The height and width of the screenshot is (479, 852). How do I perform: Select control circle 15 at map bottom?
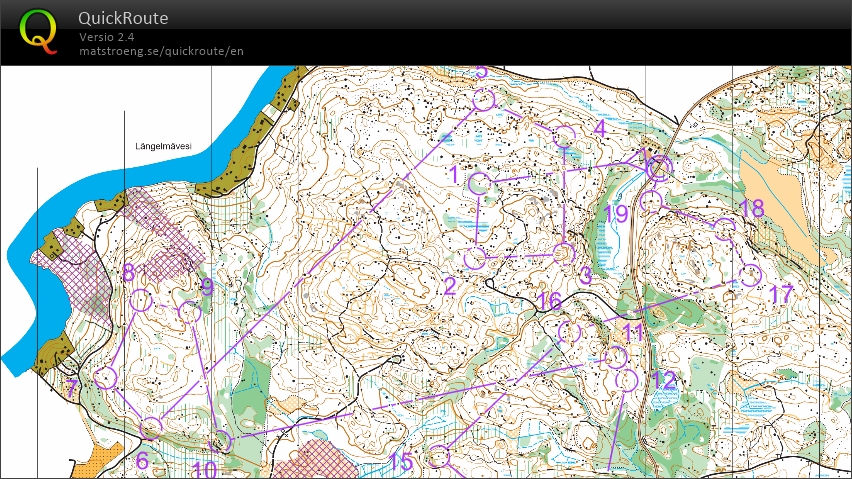[x=437, y=457]
